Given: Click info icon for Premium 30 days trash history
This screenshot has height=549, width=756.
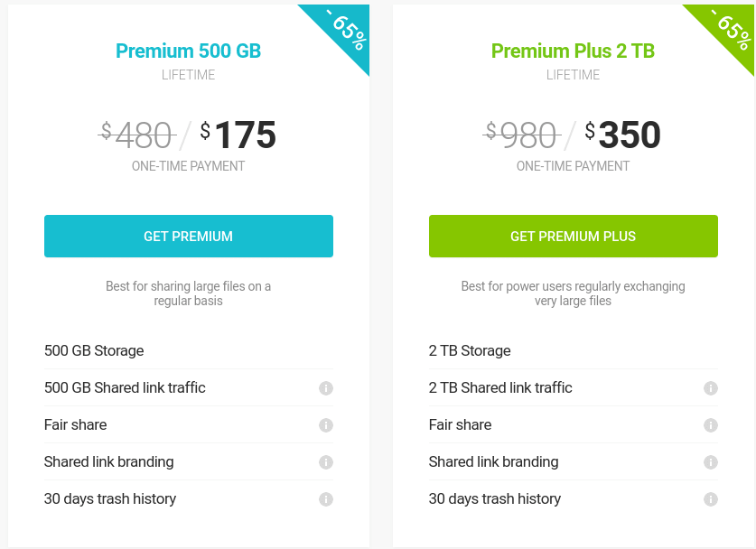Looking at the screenshot, I should (x=326, y=499).
